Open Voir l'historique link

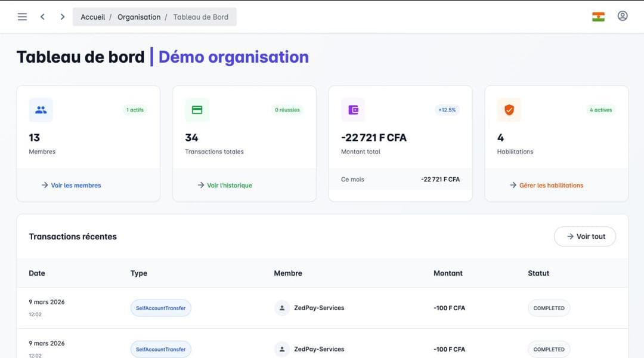pos(225,186)
